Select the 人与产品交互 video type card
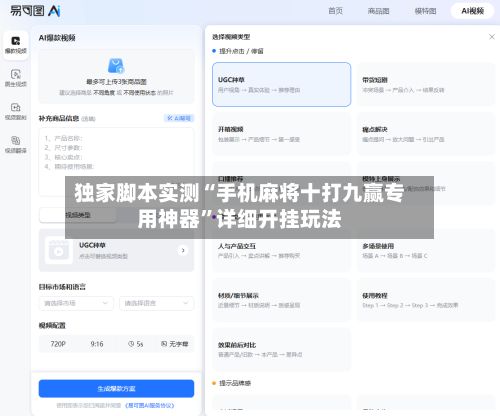500x416 pixels. 281,250
